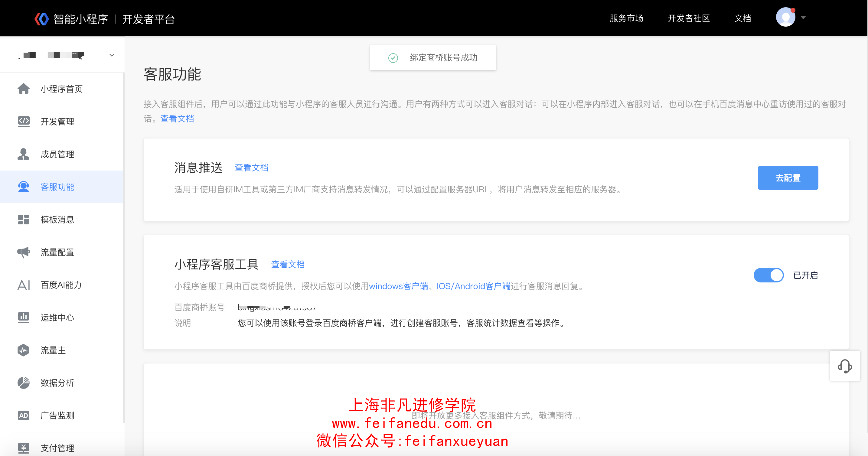The width and height of the screenshot is (868, 456).
Task: Click 查看文档 link next to 小程序客服工具
Action: [x=288, y=265]
